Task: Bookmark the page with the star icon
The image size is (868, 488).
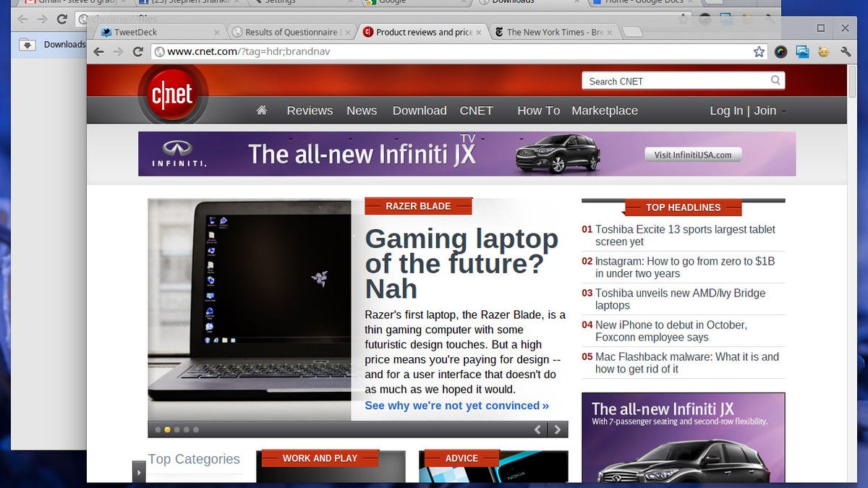Action: [757, 52]
